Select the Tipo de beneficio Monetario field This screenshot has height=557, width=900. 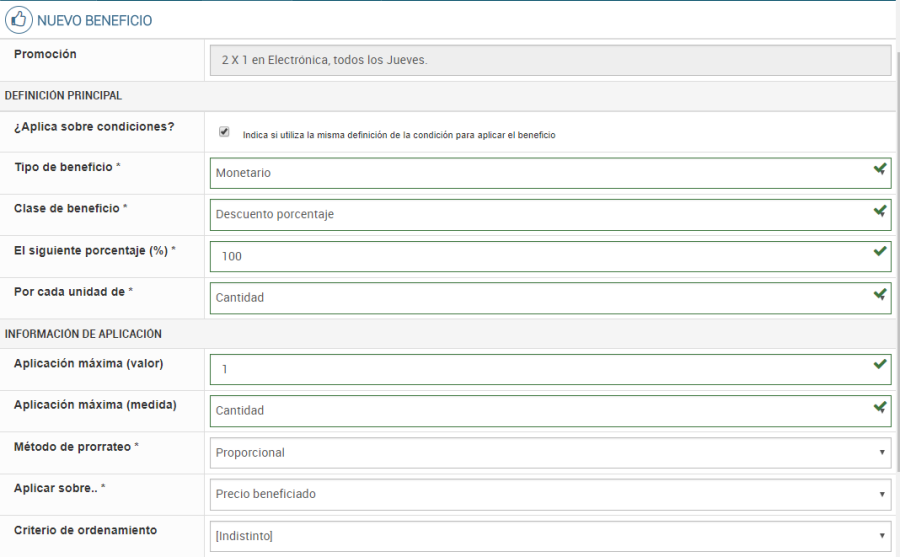click(540, 173)
